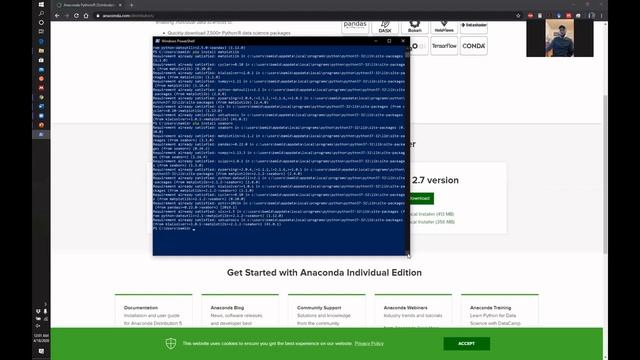Open the Privacy Policy link
This screenshot has width=640, height=360.
pos(369,343)
